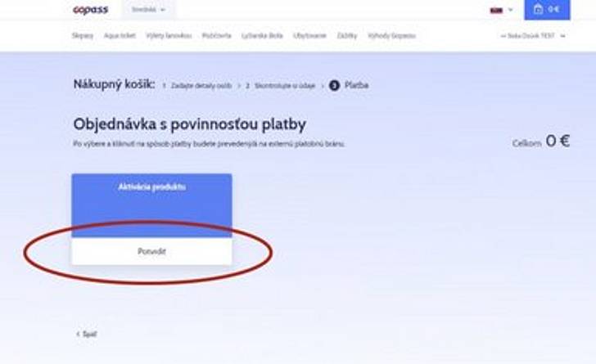The height and width of the screenshot is (364, 596).
Task: Select the Aktivácia produktu payment tile
Action: point(151,205)
